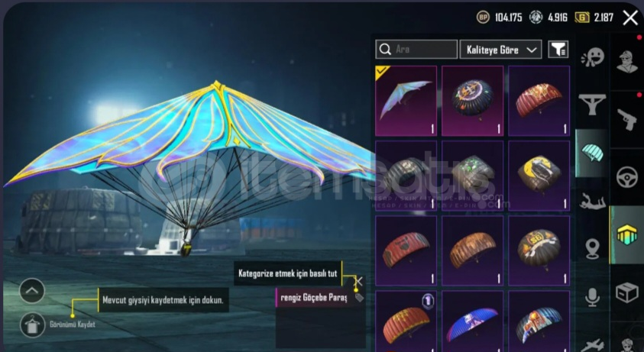The image size is (644, 352).
Task: Collapse the panel with the up chevron
Action: click(x=31, y=291)
